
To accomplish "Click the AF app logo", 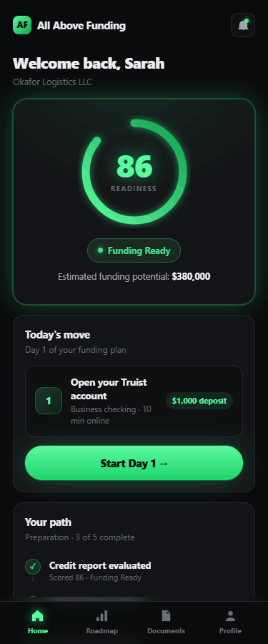I will tap(22, 25).
